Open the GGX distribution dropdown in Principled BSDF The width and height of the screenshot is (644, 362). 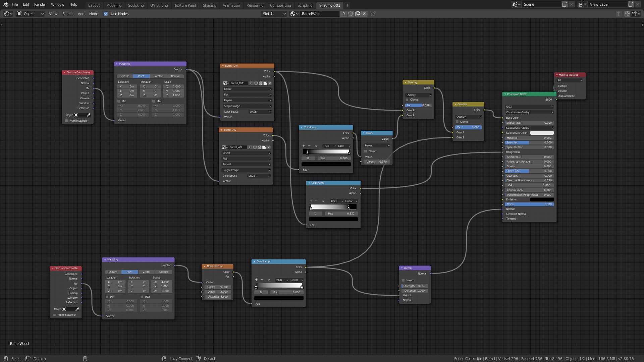pos(529,107)
